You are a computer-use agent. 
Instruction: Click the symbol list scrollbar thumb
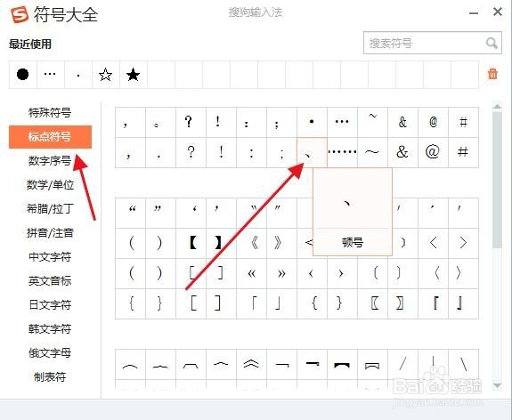[x=497, y=180]
